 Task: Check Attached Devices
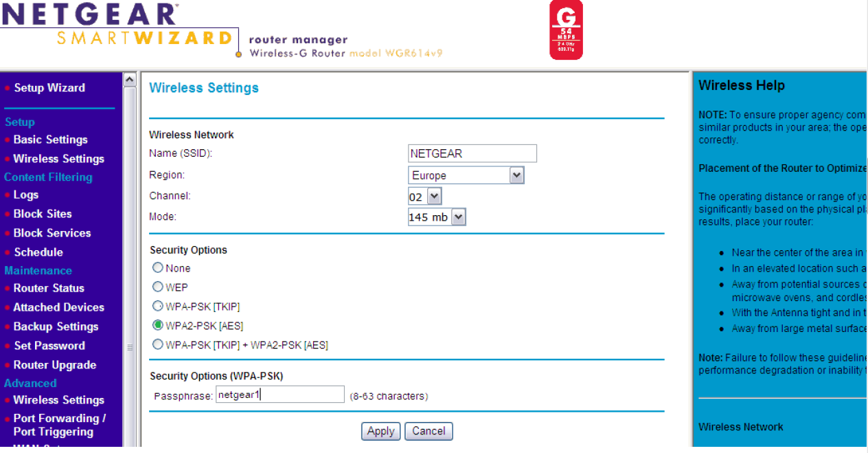pyautogui.click(x=59, y=307)
